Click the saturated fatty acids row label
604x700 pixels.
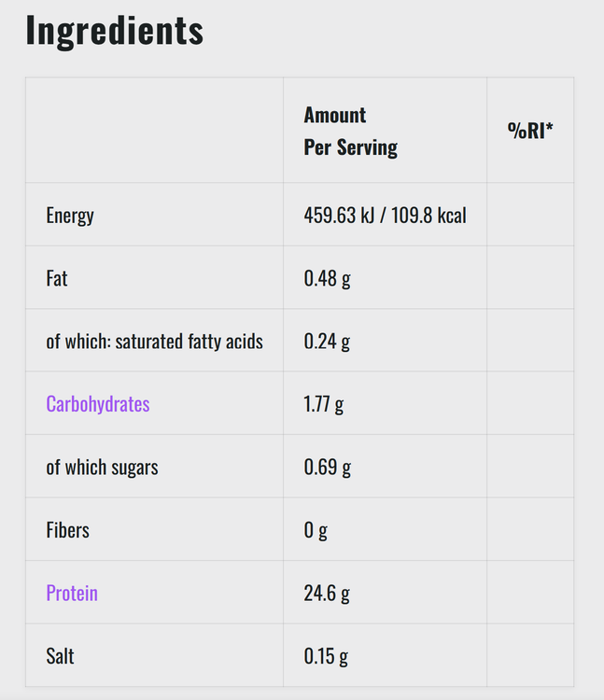(x=154, y=342)
